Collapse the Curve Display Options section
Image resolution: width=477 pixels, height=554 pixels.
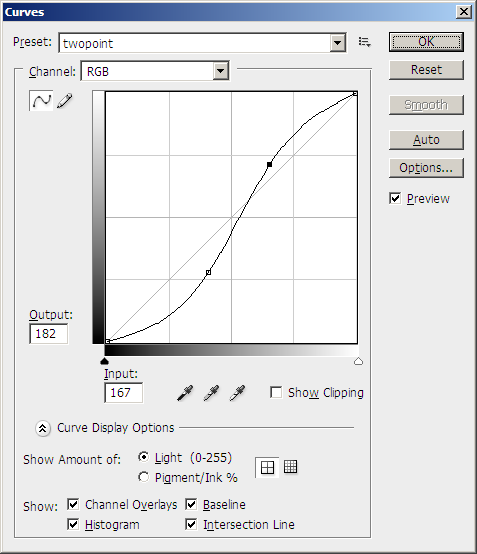42,428
